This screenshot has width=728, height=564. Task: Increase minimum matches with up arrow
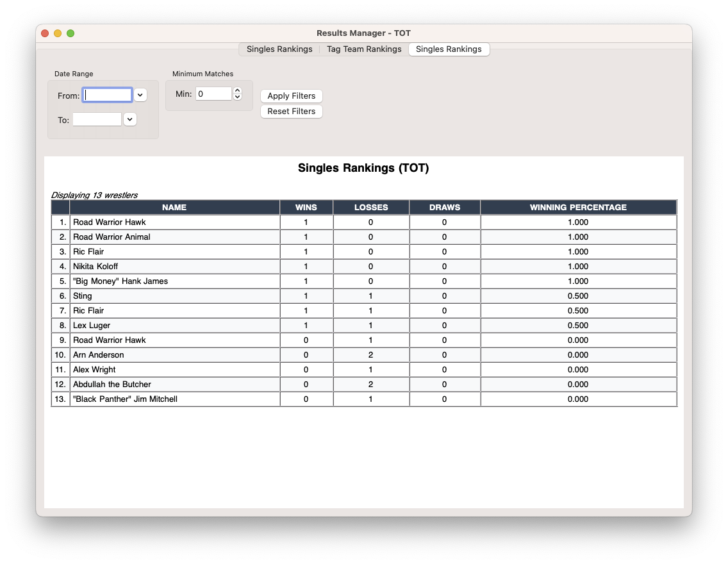pyautogui.click(x=238, y=90)
